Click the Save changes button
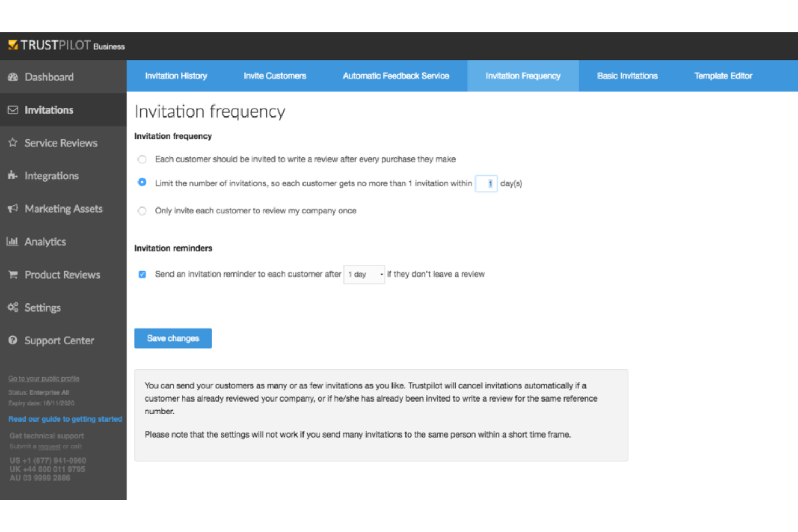This screenshot has width=798, height=532. point(173,338)
